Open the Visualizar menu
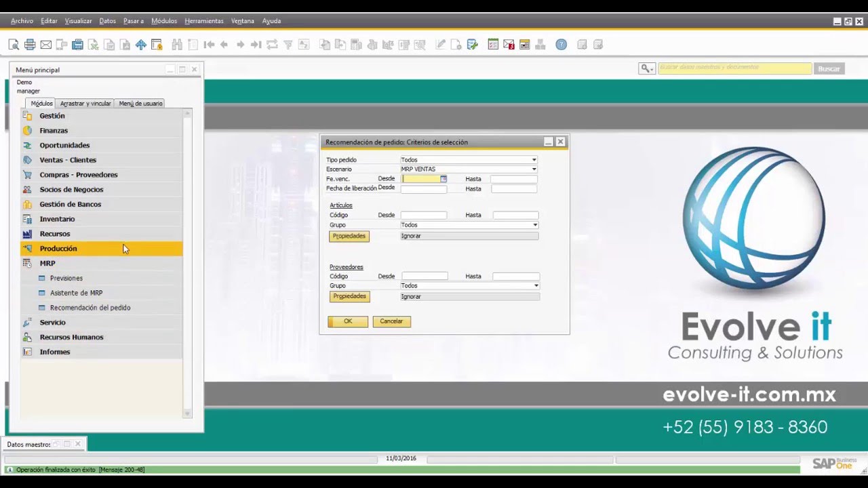 tap(78, 21)
